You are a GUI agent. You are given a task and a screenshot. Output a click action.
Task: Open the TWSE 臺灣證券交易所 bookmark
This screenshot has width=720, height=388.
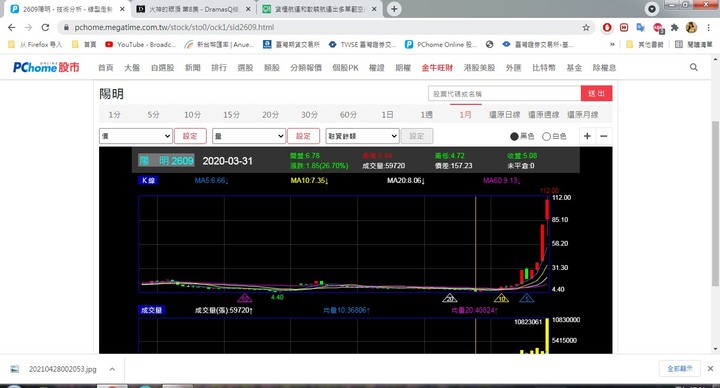(362, 45)
